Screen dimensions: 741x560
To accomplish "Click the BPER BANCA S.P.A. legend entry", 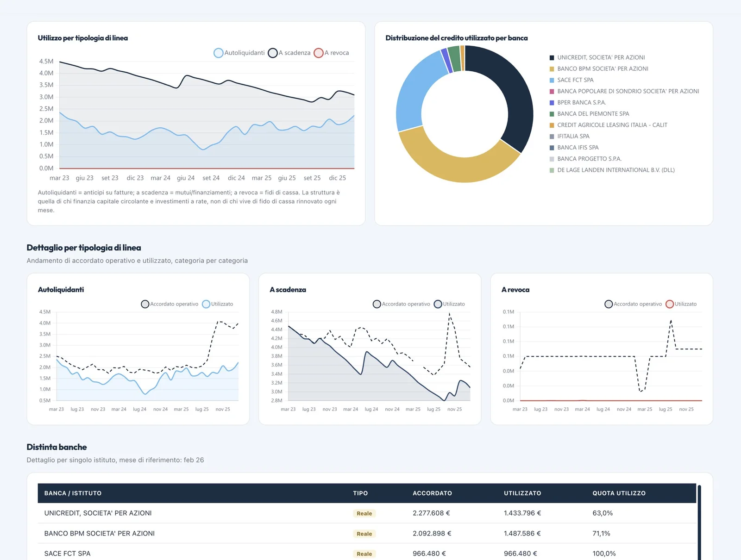I will pos(578,102).
